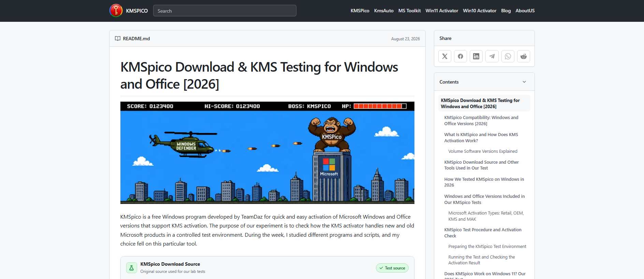The height and width of the screenshot is (279, 644).
Task: Collapse the Contents panel chevron
Action: coord(524,82)
